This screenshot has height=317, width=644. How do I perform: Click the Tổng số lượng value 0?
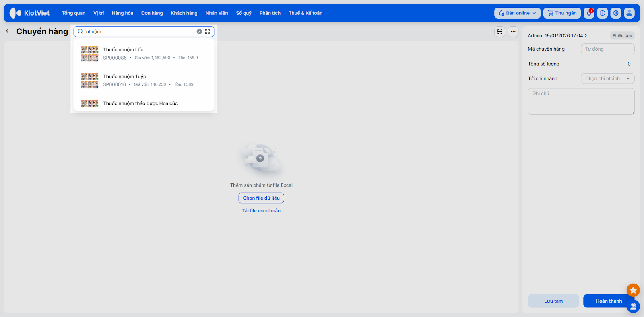point(629,64)
